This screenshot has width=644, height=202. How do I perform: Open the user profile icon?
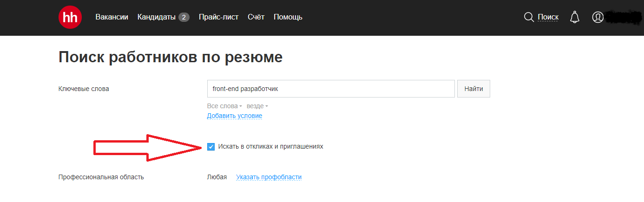[x=598, y=17]
